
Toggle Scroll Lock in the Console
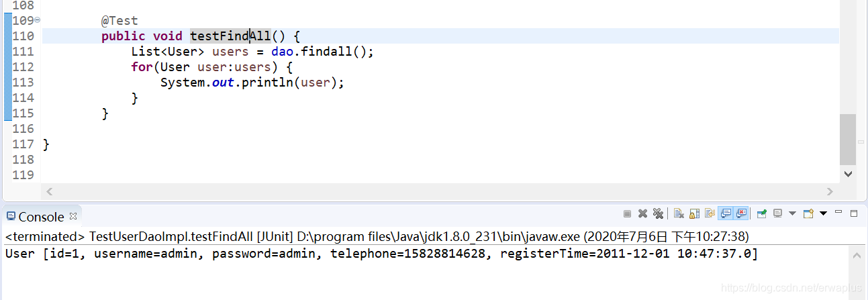pyautogui.click(x=694, y=213)
